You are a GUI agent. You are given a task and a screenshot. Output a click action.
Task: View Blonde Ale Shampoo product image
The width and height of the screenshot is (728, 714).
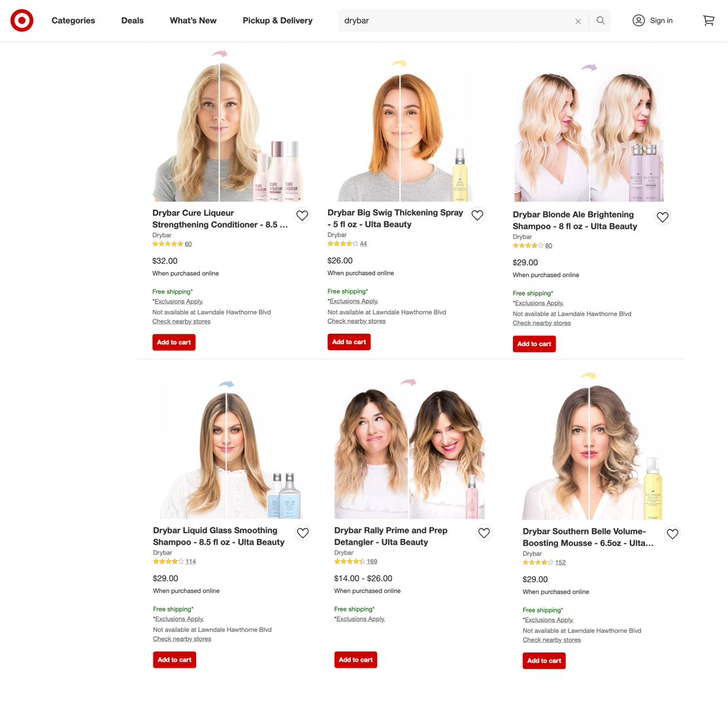pos(589,133)
